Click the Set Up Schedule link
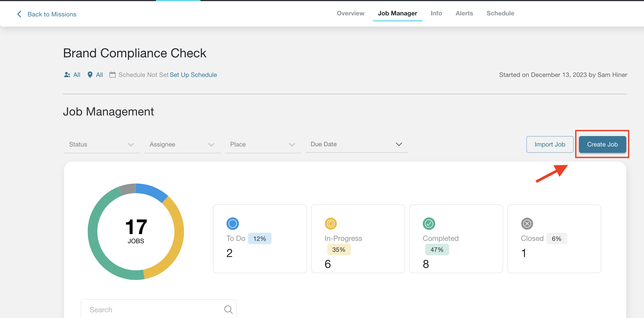The width and height of the screenshot is (644, 318). [193, 75]
